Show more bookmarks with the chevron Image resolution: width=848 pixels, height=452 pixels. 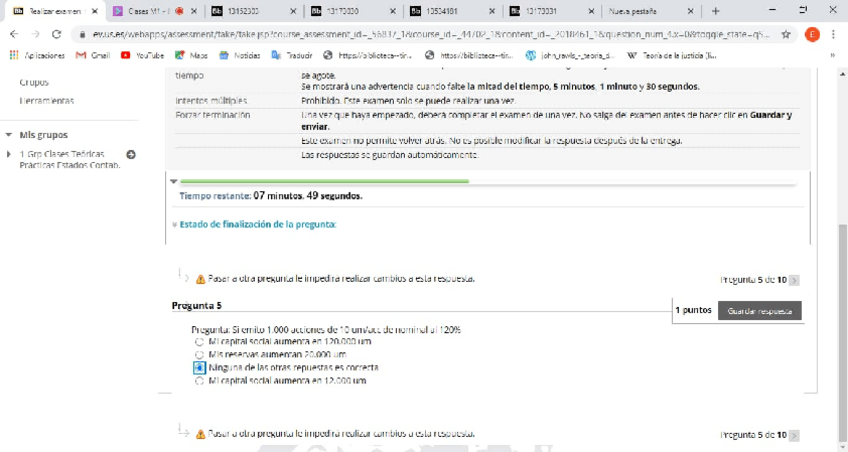coord(832,55)
